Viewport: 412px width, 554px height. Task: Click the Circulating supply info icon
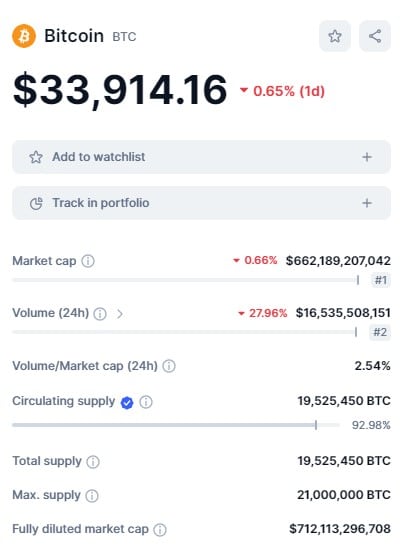coord(146,402)
